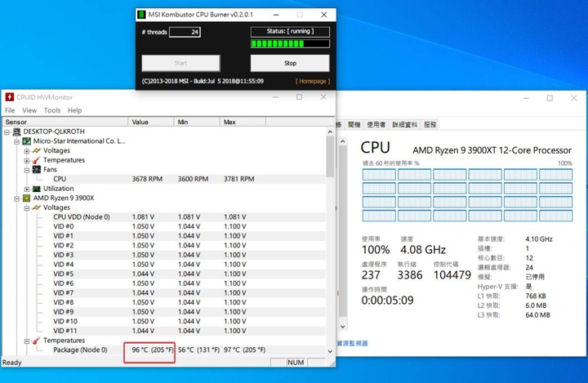Image resolution: width=588 pixels, height=383 pixels.
Task: Open the 資源監視器 link in Task Manager
Action: 353,343
